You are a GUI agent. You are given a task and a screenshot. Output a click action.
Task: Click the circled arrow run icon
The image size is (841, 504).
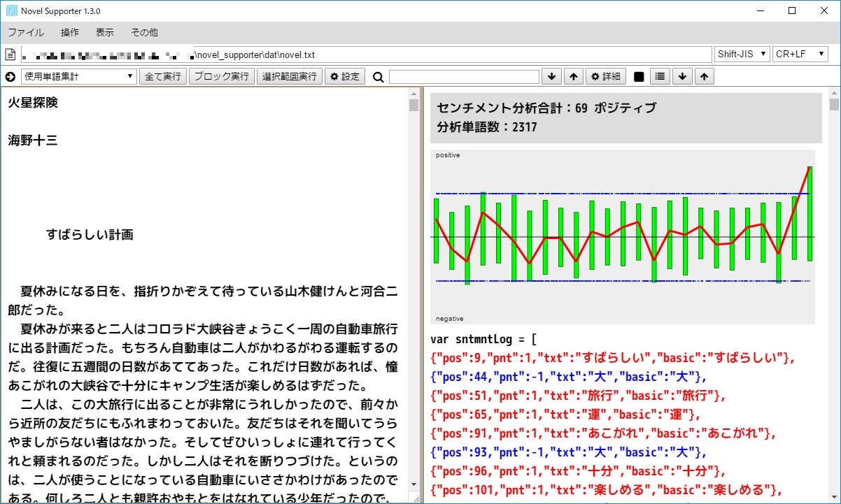[10, 77]
